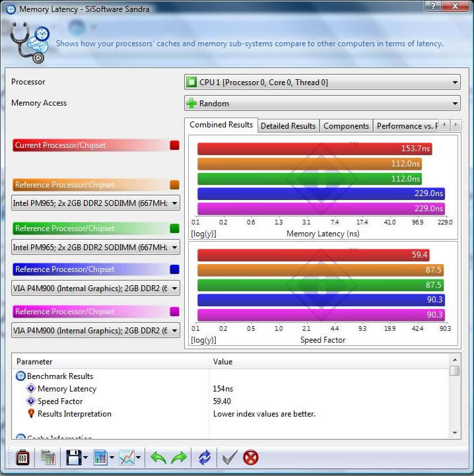This screenshot has height=476, width=474.
Task: Open the line graph icon dropdown arrow
Action: click(x=139, y=458)
